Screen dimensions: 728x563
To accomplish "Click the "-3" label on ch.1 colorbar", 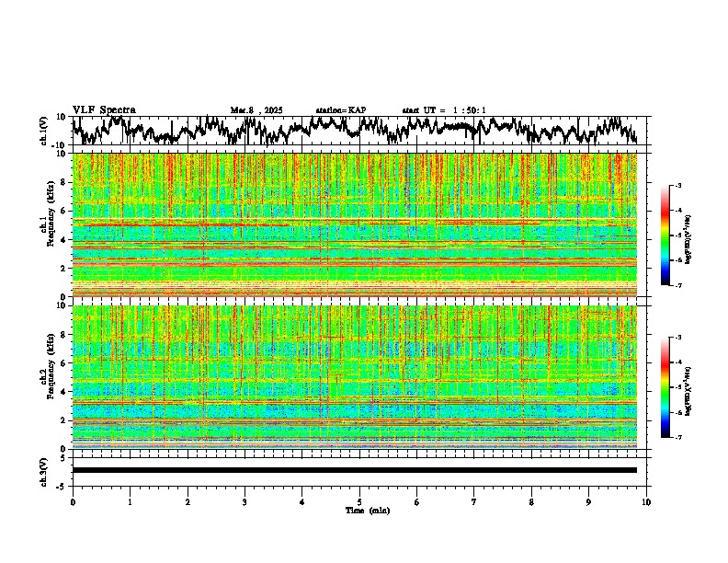I will [677, 185].
